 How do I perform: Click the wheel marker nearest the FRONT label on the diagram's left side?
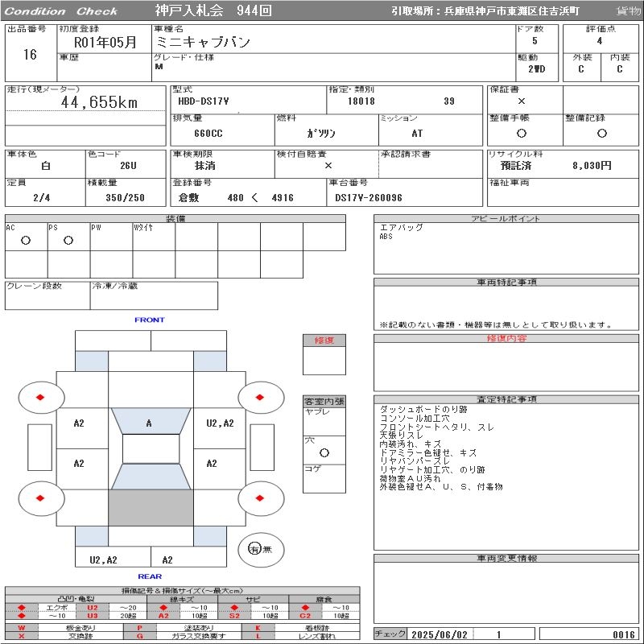click(x=40, y=396)
